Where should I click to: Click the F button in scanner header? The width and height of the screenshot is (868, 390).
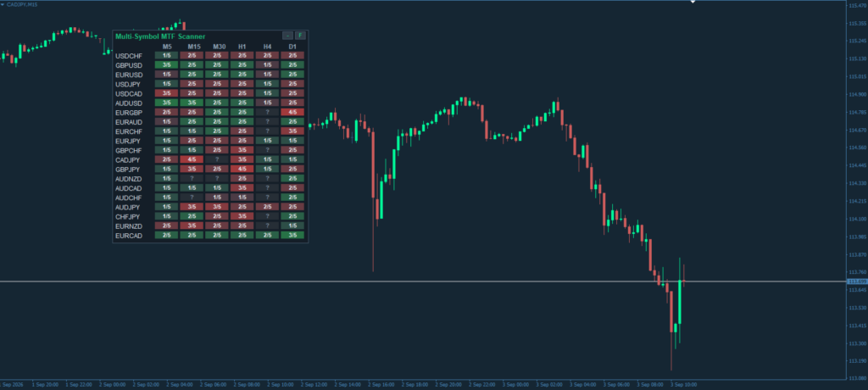pos(300,36)
